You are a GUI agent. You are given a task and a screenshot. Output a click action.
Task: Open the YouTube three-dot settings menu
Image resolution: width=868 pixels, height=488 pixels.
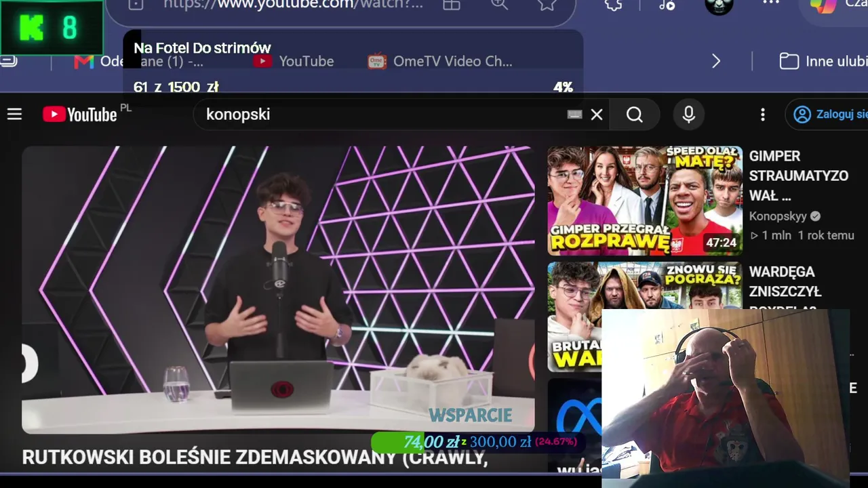point(763,115)
